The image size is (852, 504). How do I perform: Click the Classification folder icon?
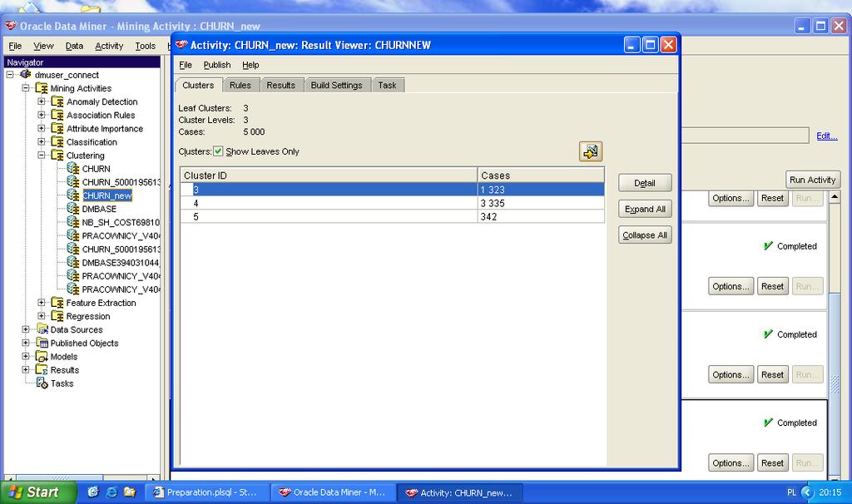(57, 141)
